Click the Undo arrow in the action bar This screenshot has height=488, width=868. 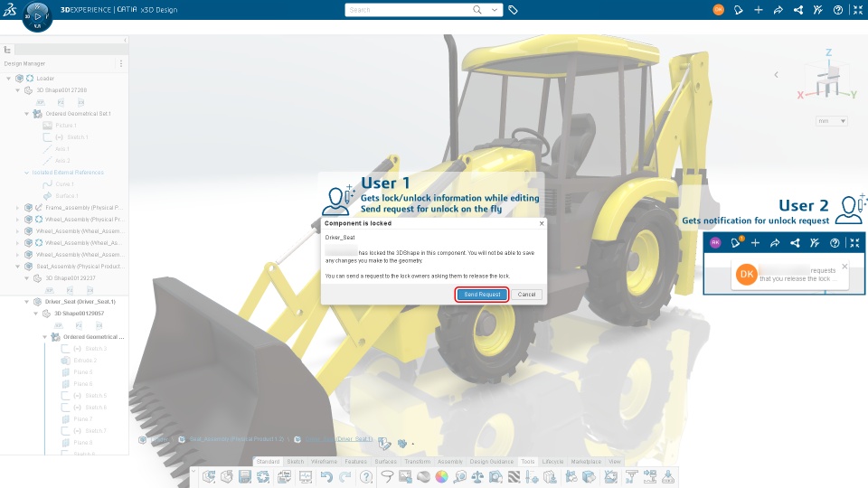click(326, 476)
